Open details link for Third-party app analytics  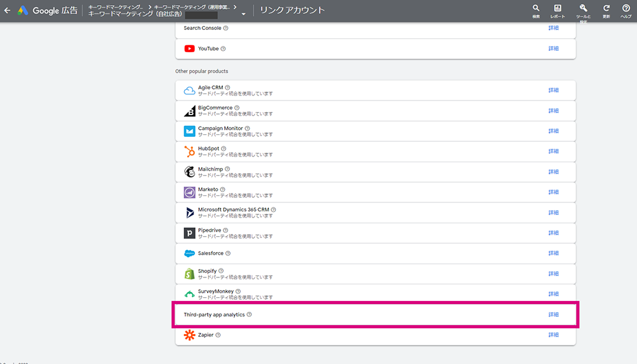(554, 314)
